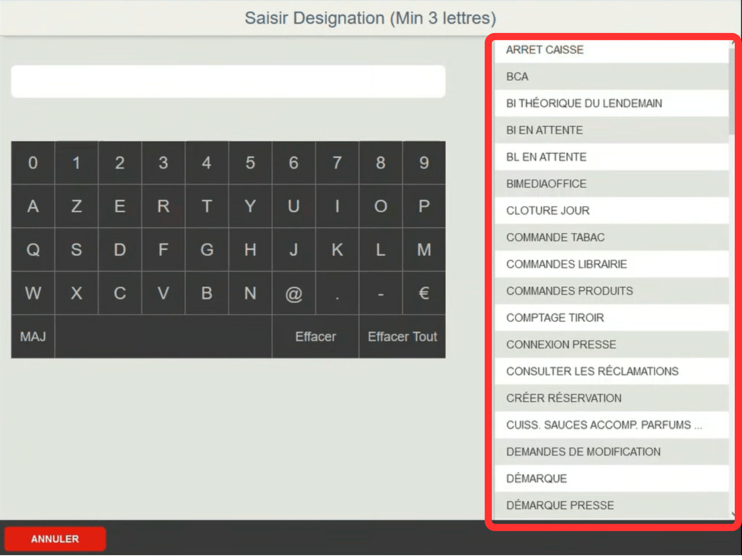Choose CLOTURE JOUR in the list
742x560 pixels.
coord(612,210)
